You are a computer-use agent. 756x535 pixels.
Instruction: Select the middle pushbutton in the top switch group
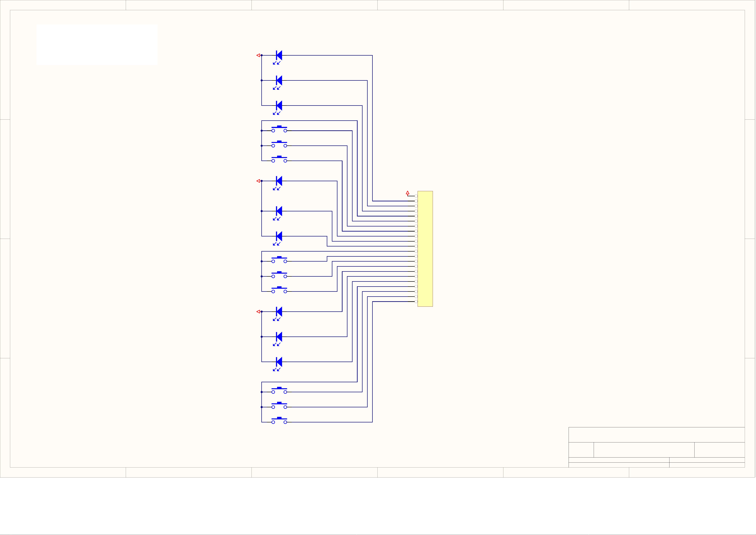point(279,144)
